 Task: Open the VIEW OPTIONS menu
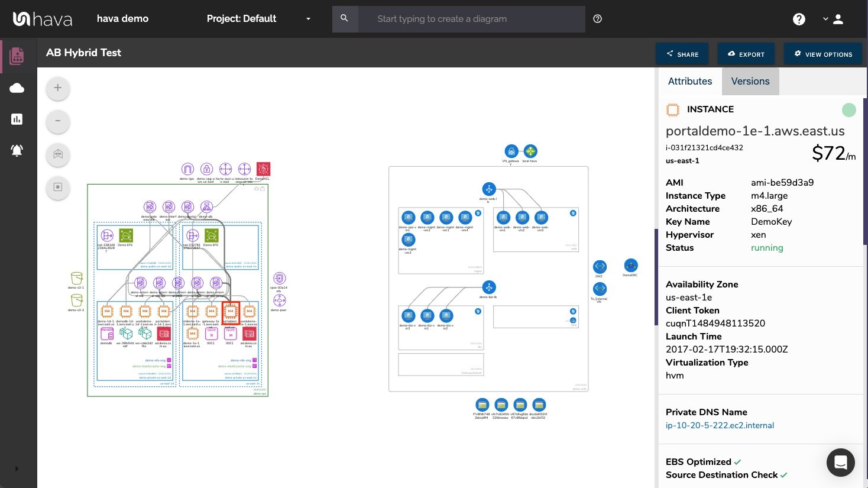tap(823, 54)
